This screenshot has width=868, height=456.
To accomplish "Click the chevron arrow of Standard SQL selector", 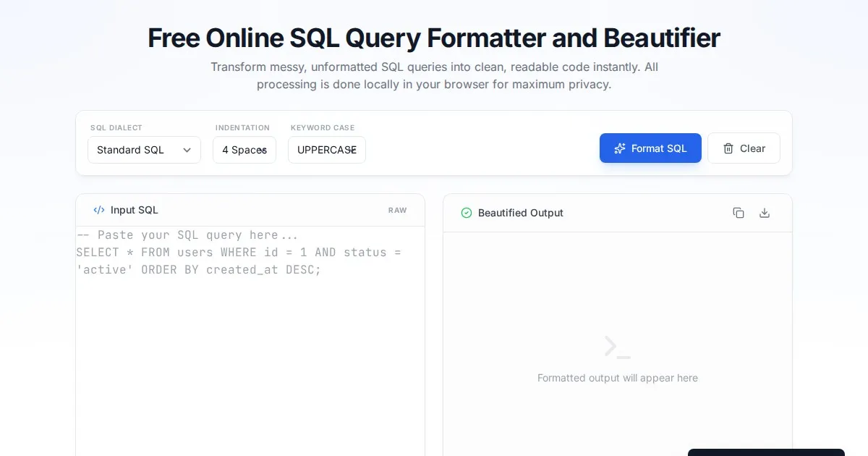I will tap(187, 150).
